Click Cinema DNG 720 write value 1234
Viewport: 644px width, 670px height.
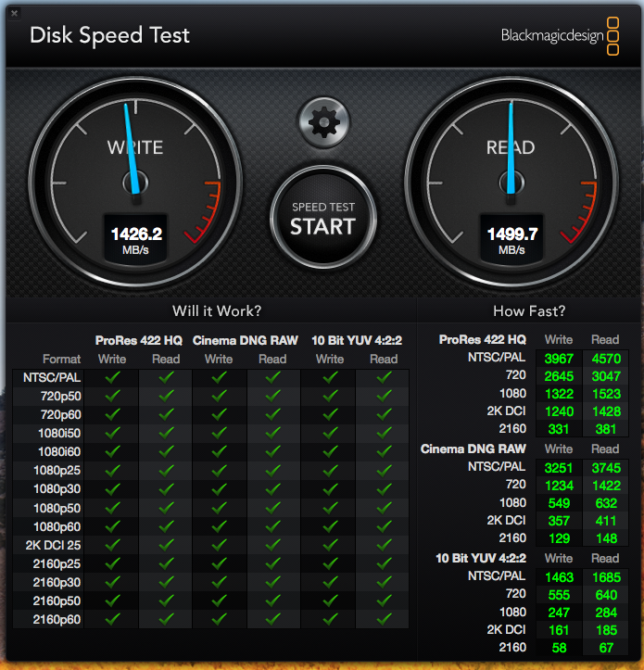(559, 486)
